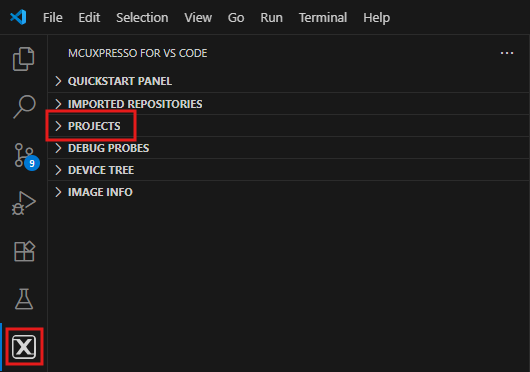Click the IMPORTED REPOSITORIES header label
The height and width of the screenshot is (372, 530).
coord(135,104)
